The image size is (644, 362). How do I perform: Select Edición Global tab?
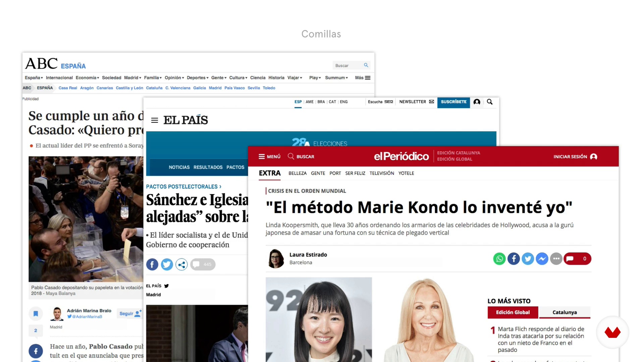coord(513,312)
